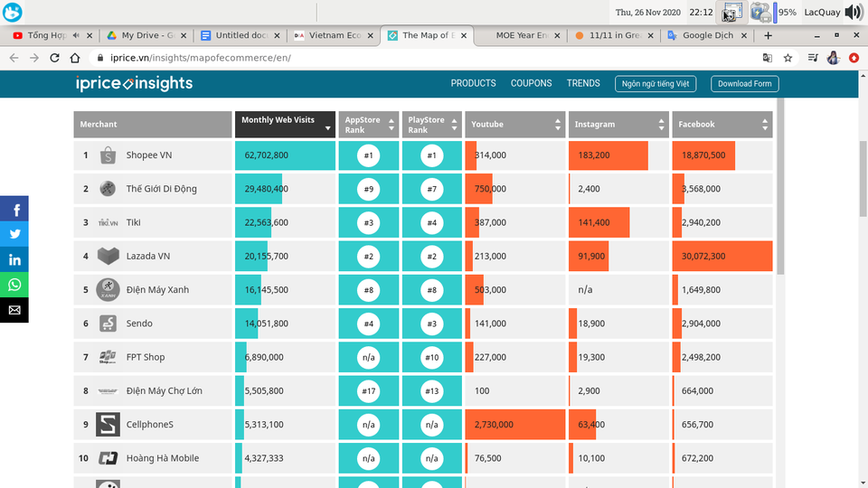Sort by PlayStore Rank column
This screenshot has height=488, width=868.
pos(432,124)
